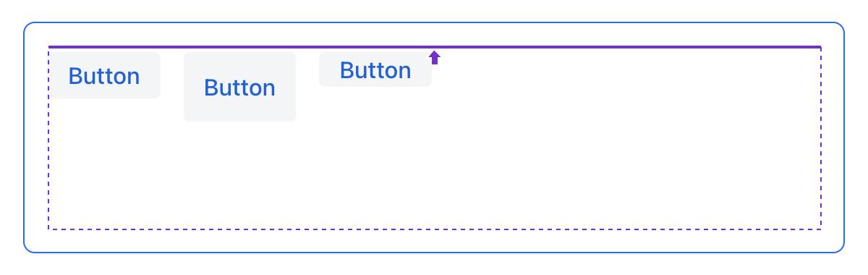Click empty area below the tall middle Button

click(239, 174)
